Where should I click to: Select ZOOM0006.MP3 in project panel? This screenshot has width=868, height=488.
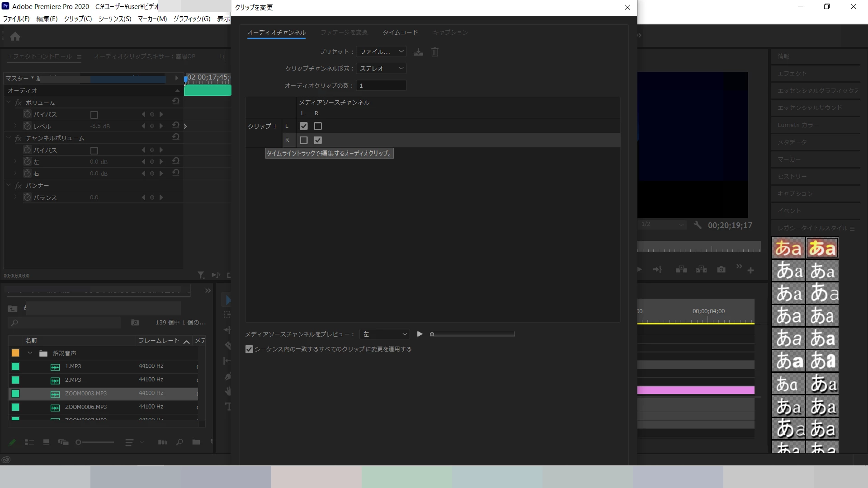point(86,407)
